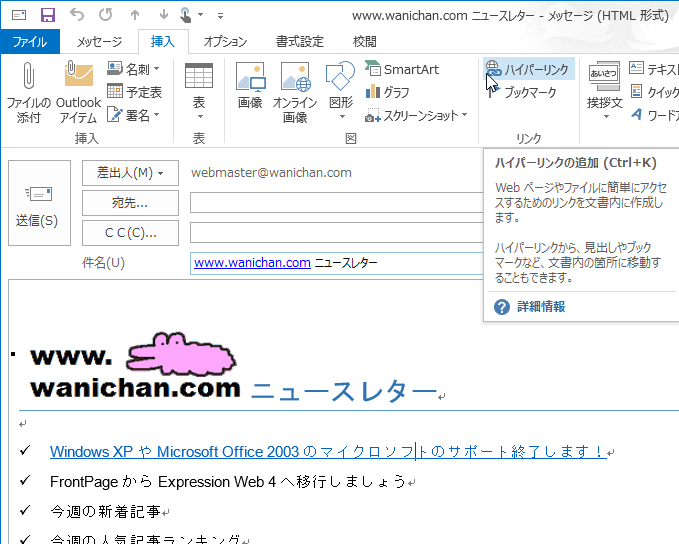Open the スクリーンショット dropdown
679x544 pixels.
click(x=416, y=115)
